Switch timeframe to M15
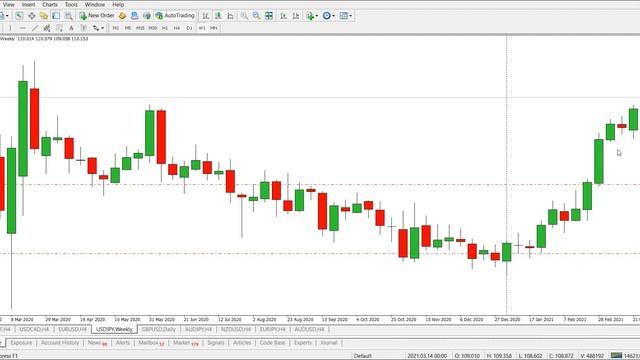The image size is (640, 360). tap(140, 28)
